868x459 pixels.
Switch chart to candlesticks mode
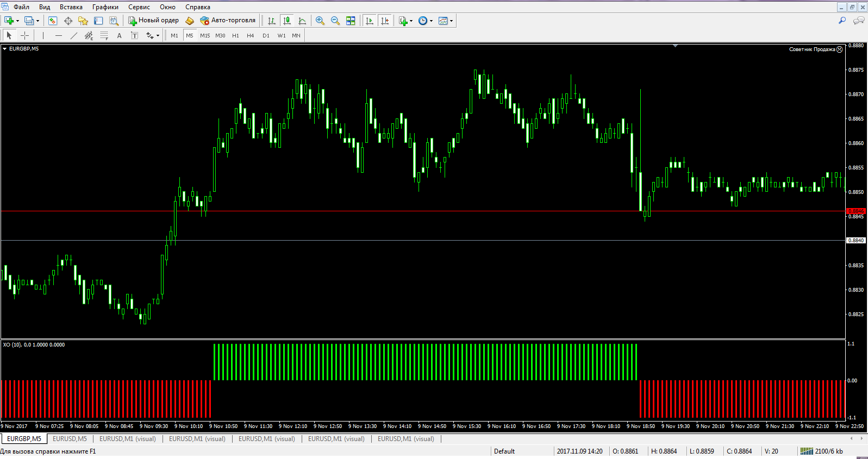coord(287,21)
